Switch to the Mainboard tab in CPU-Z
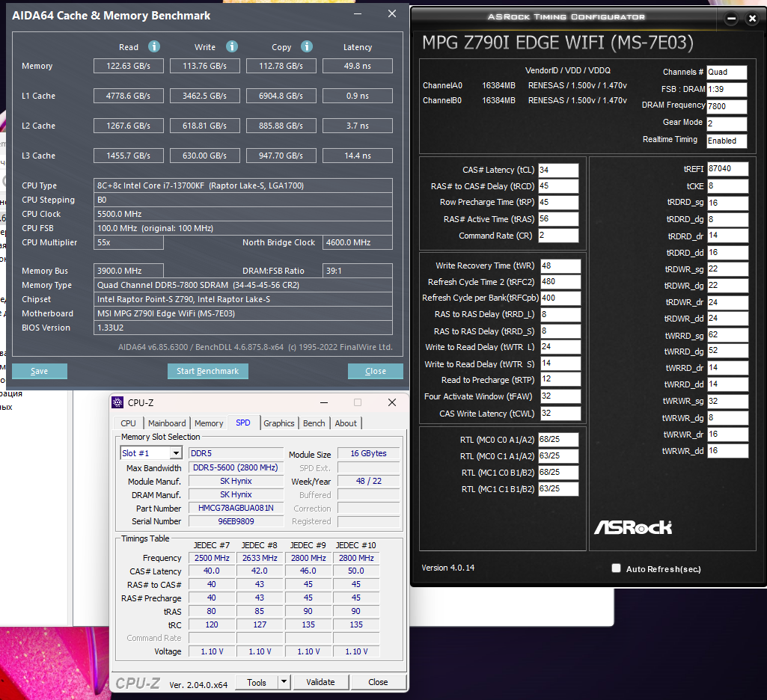The image size is (767, 700). point(167,423)
